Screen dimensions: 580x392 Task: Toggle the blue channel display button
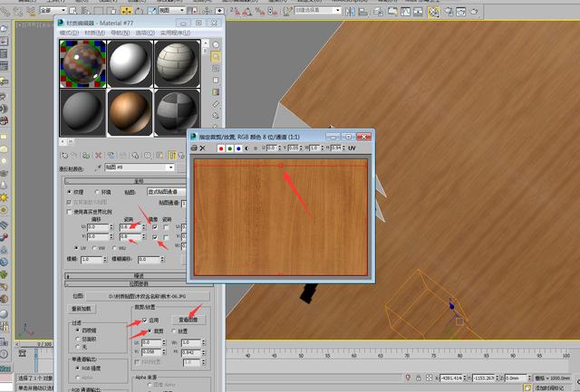click(x=237, y=148)
